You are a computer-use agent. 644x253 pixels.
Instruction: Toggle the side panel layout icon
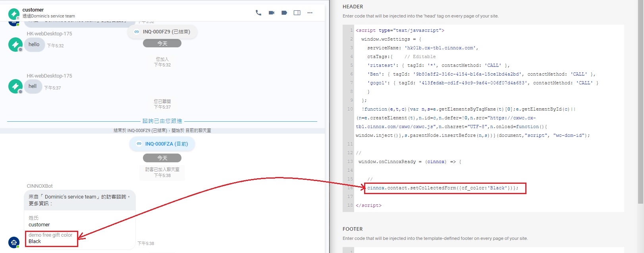point(297,13)
